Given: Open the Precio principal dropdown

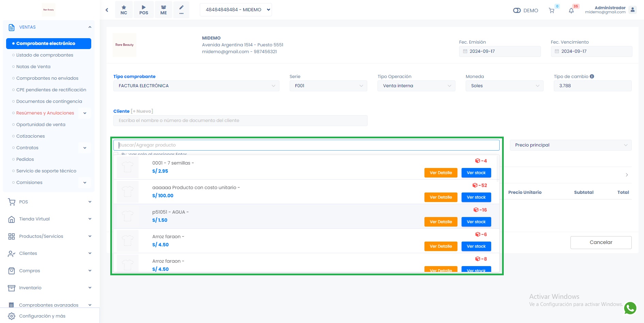Looking at the screenshot, I should pyautogui.click(x=570, y=145).
